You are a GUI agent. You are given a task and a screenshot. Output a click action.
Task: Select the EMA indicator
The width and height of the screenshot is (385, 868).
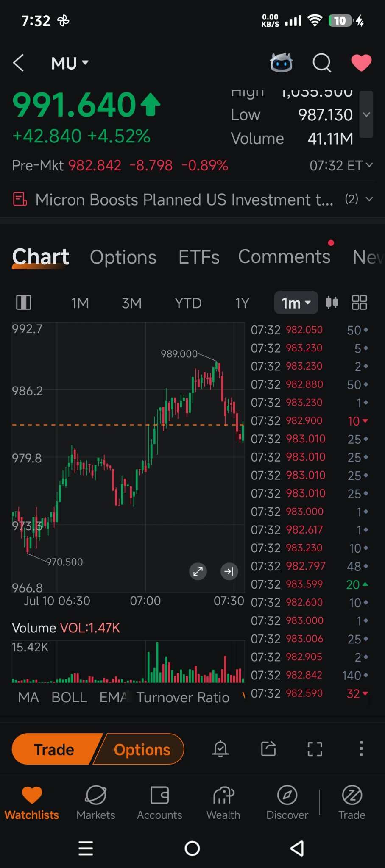[x=114, y=697]
